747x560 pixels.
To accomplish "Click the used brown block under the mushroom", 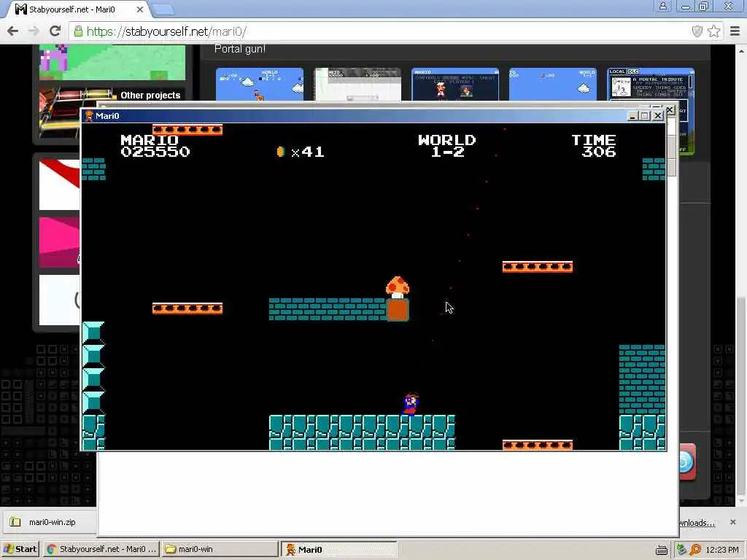I will [x=398, y=310].
